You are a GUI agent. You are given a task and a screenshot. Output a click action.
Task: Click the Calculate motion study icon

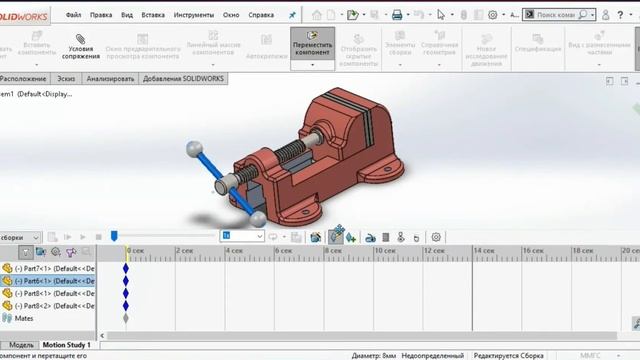pos(52,237)
